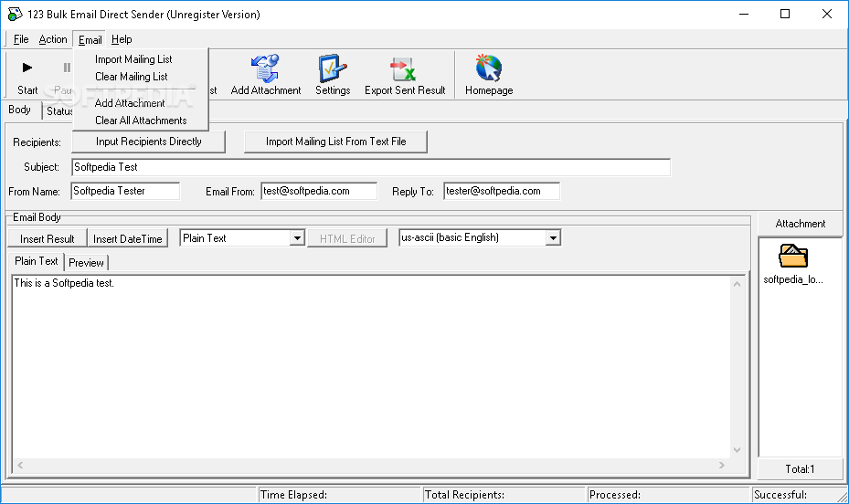The width and height of the screenshot is (849, 504).
Task: Close the Bulk Email Sender window
Action: [x=827, y=14]
